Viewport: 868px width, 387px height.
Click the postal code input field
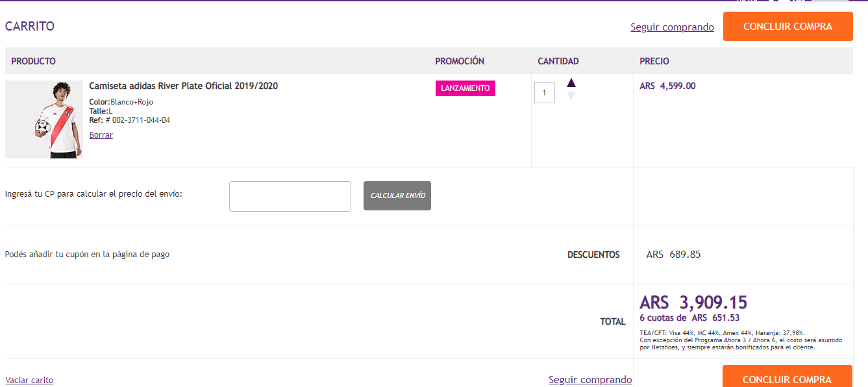point(290,196)
